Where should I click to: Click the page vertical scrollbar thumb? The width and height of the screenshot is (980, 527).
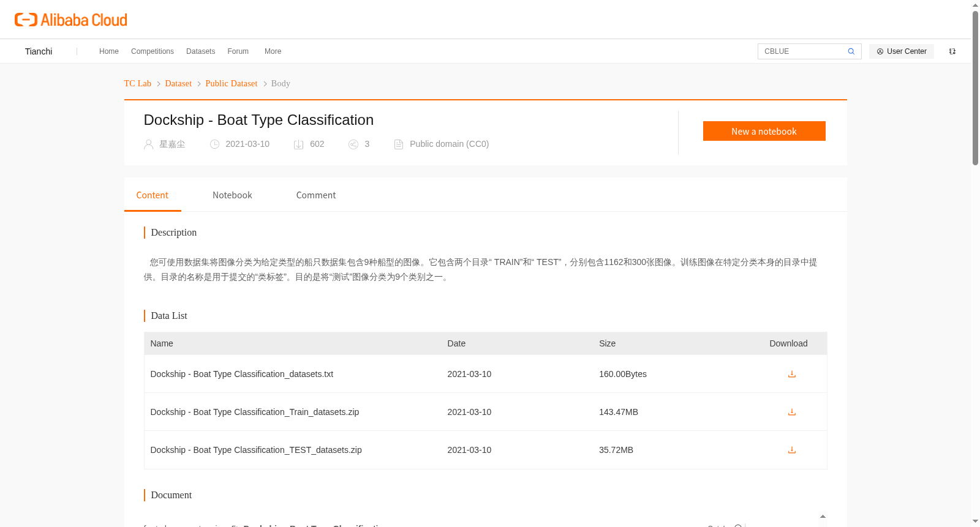click(x=976, y=88)
